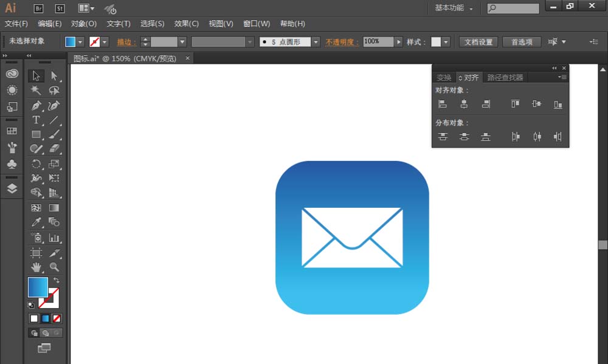Click vertical distribute top icon

(x=443, y=137)
